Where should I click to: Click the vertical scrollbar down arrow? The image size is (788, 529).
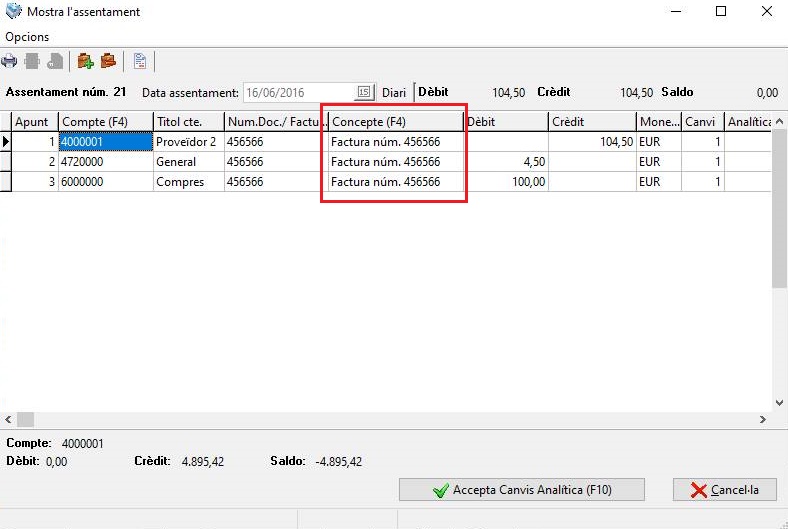779,403
